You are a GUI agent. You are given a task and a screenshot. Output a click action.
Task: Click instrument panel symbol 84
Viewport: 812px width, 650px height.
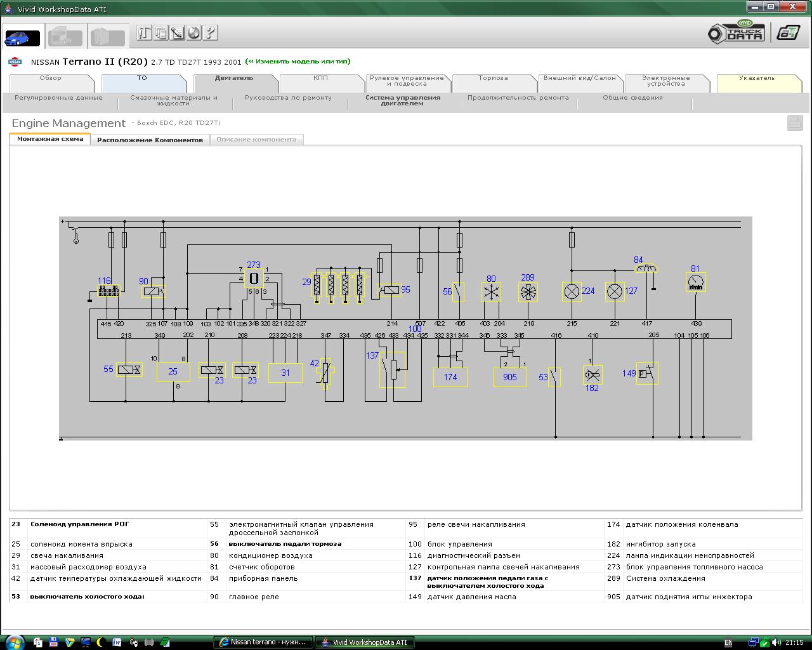[x=646, y=269]
